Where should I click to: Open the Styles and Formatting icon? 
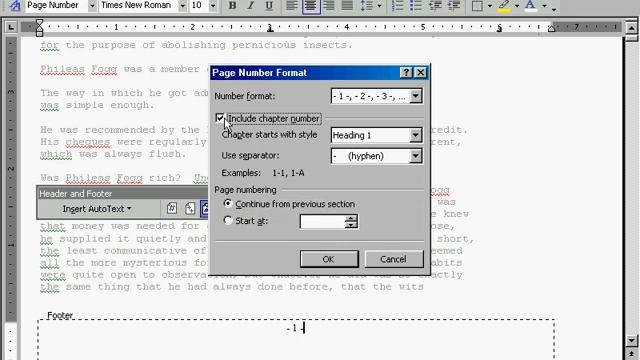point(15,6)
